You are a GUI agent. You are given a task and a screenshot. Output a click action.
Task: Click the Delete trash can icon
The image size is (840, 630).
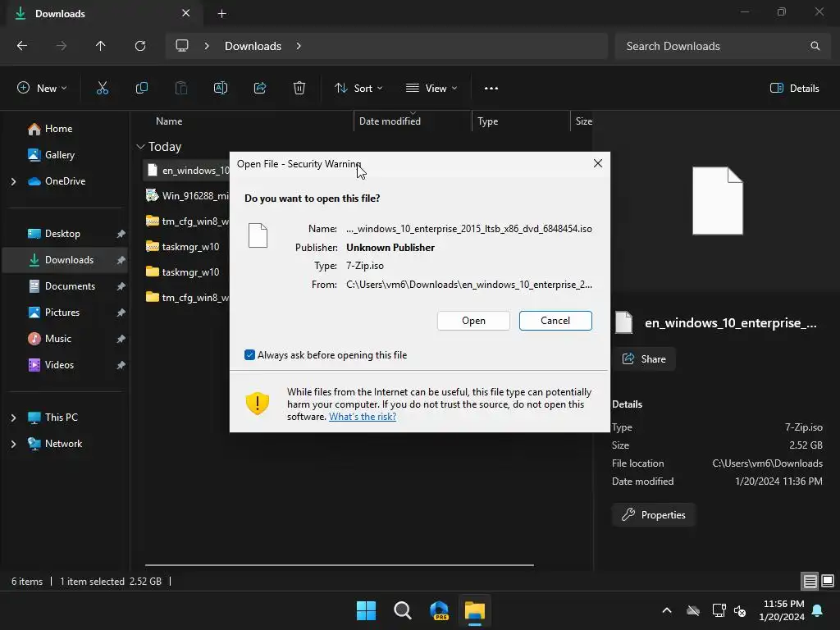click(299, 89)
